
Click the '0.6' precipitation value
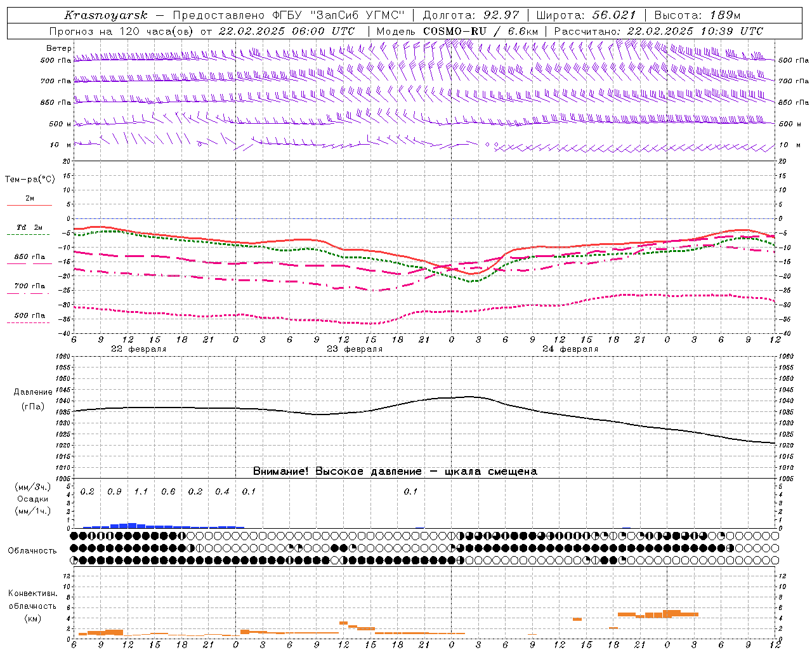(x=168, y=492)
